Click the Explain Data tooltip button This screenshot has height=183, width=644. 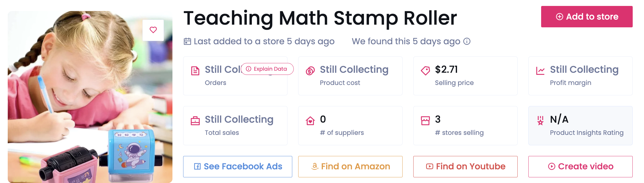pyautogui.click(x=267, y=69)
